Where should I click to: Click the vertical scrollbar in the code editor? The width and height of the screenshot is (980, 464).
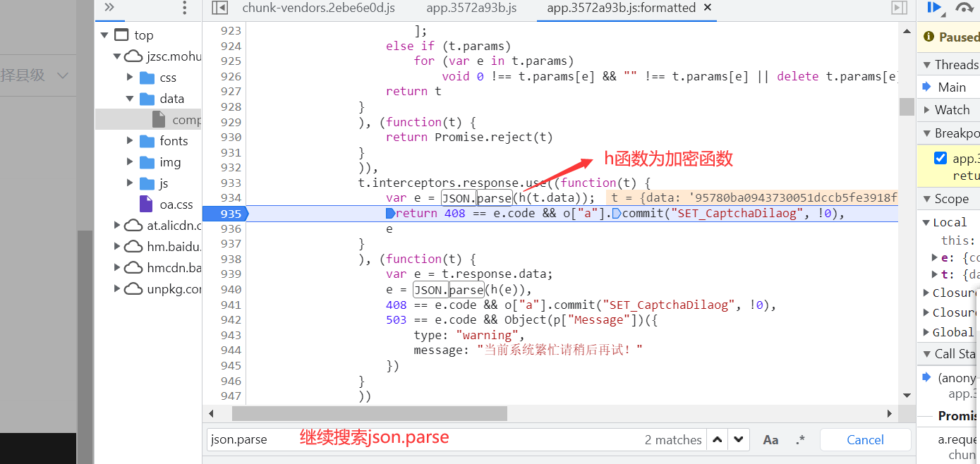coord(906,106)
